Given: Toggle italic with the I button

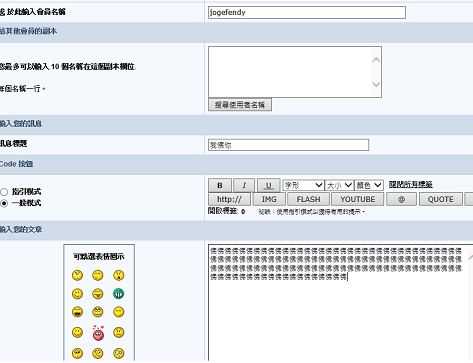Looking at the screenshot, I should coord(244,185).
